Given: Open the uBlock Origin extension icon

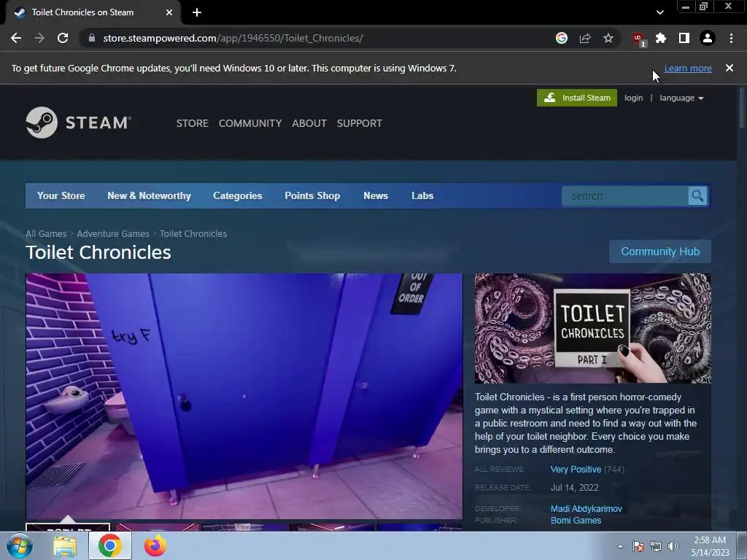Looking at the screenshot, I should click(638, 39).
